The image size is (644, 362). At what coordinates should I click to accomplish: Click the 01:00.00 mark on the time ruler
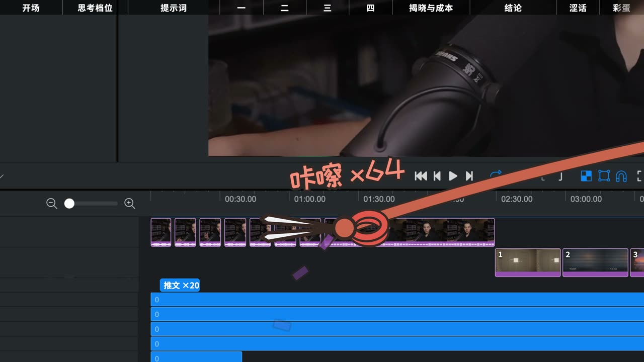coord(310,199)
